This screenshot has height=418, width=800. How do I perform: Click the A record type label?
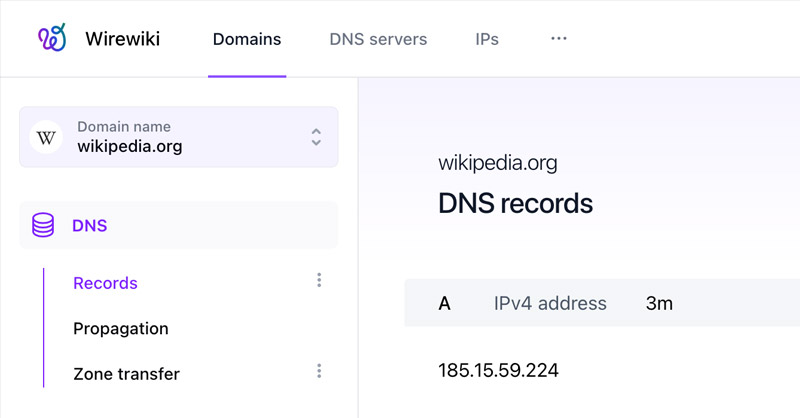coord(444,303)
